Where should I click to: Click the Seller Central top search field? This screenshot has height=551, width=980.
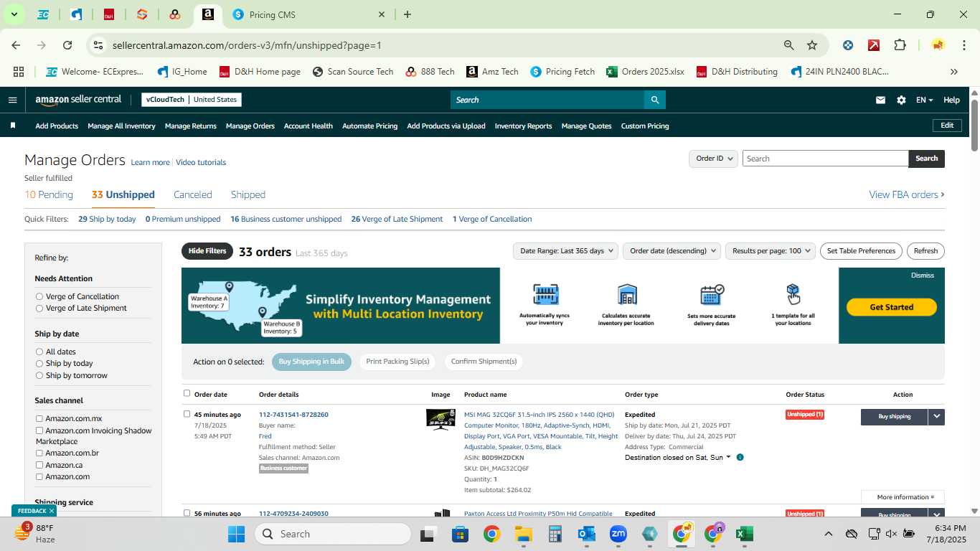coord(547,100)
